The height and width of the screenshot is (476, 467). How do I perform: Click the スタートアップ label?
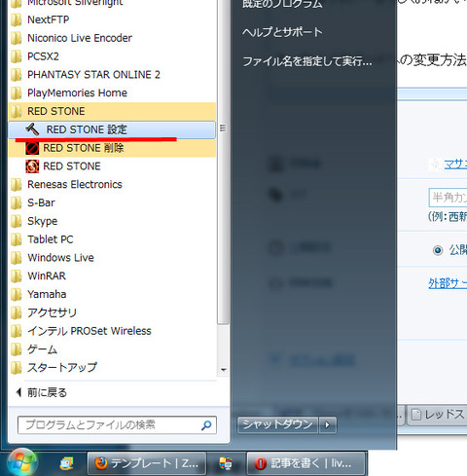tap(62, 368)
